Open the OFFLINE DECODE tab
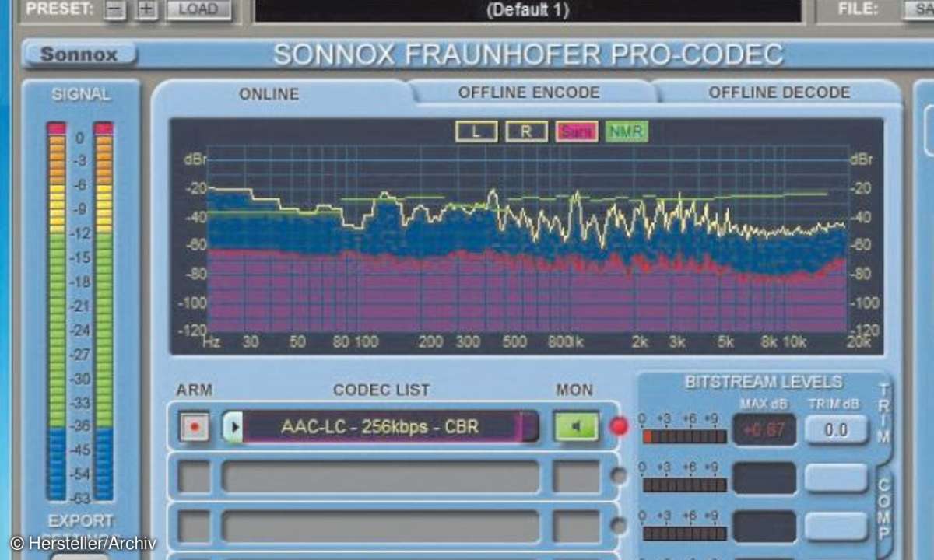The height and width of the screenshot is (560, 934). tap(778, 93)
